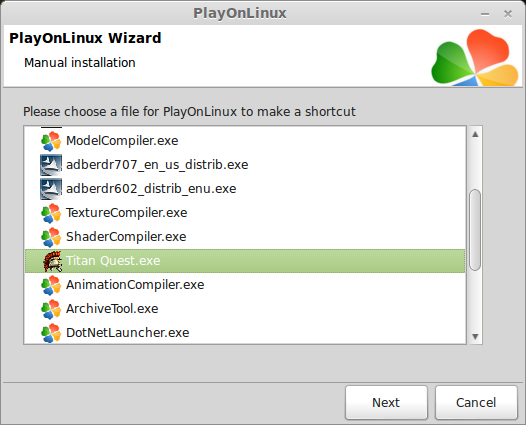Click the ShaderCompiler.exe clover icon
This screenshot has width=526, height=425.
[51, 237]
